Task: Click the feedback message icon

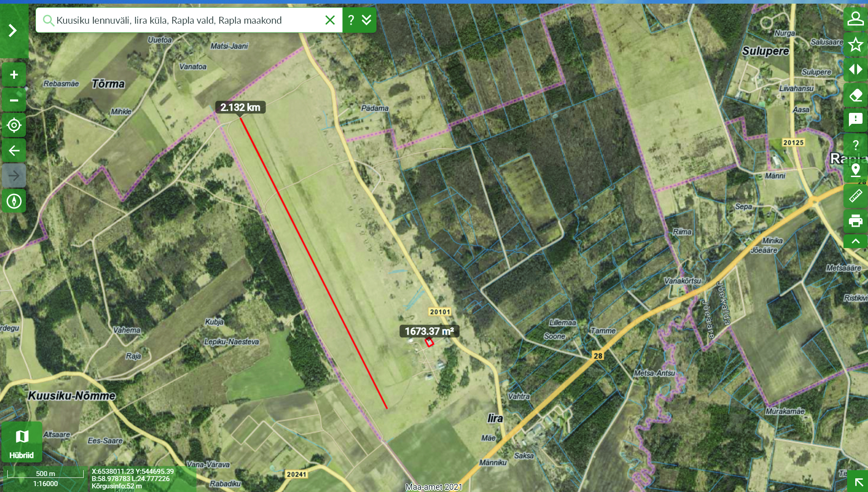Action: coord(855,120)
